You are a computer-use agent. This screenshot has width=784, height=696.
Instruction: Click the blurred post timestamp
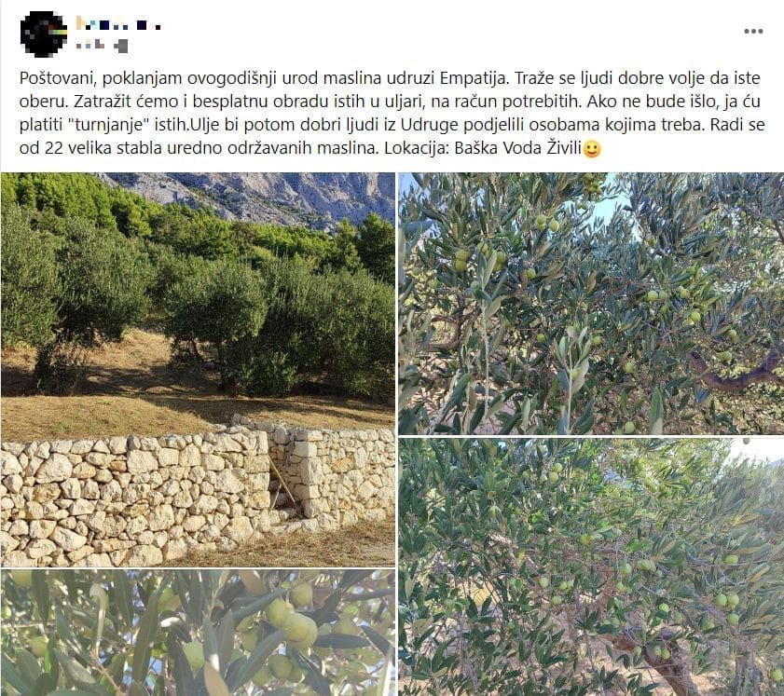coord(90,46)
